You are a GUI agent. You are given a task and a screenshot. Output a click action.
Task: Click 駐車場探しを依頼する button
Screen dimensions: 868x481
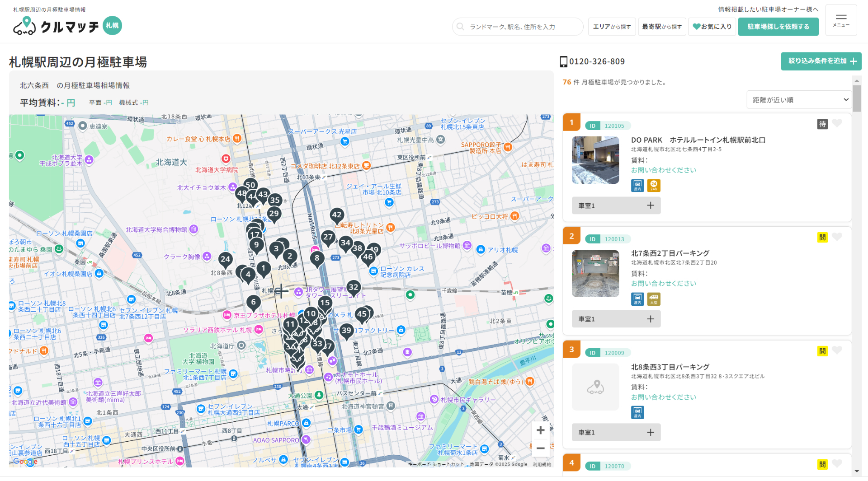click(778, 27)
